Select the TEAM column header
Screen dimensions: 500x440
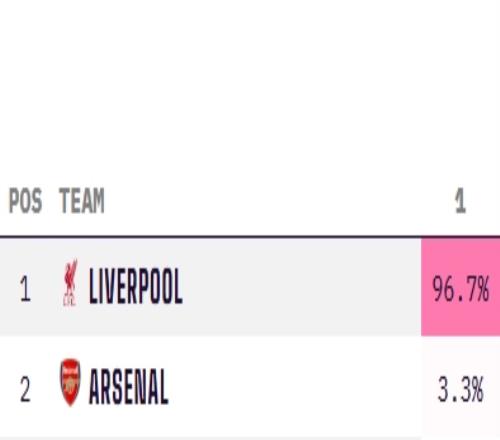[82, 200]
